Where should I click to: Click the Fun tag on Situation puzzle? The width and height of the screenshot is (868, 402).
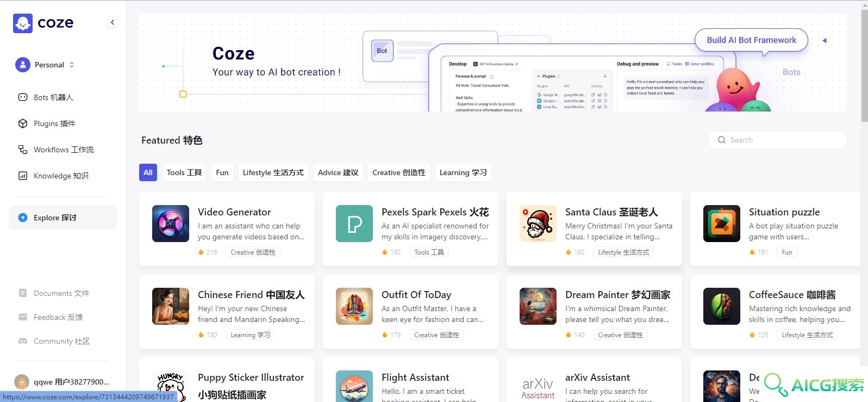[x=787, y=252]
